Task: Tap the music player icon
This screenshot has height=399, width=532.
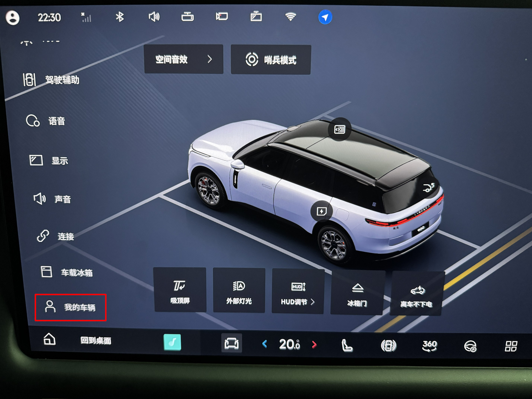Action: click(172, 343)
